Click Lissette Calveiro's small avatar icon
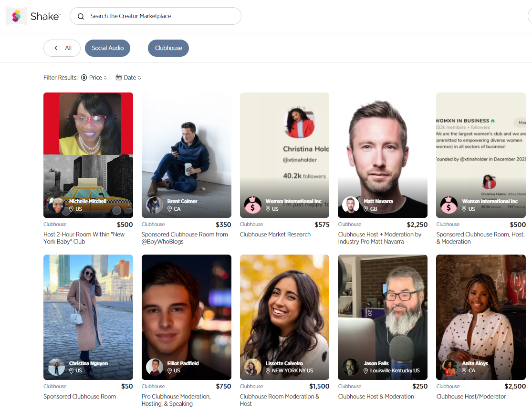Image resolution: width=532 pixels, height=410 pixels. [253, 367]
